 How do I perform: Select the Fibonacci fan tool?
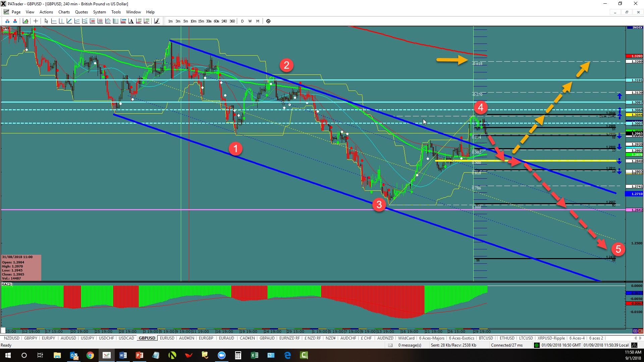point(108,21)
